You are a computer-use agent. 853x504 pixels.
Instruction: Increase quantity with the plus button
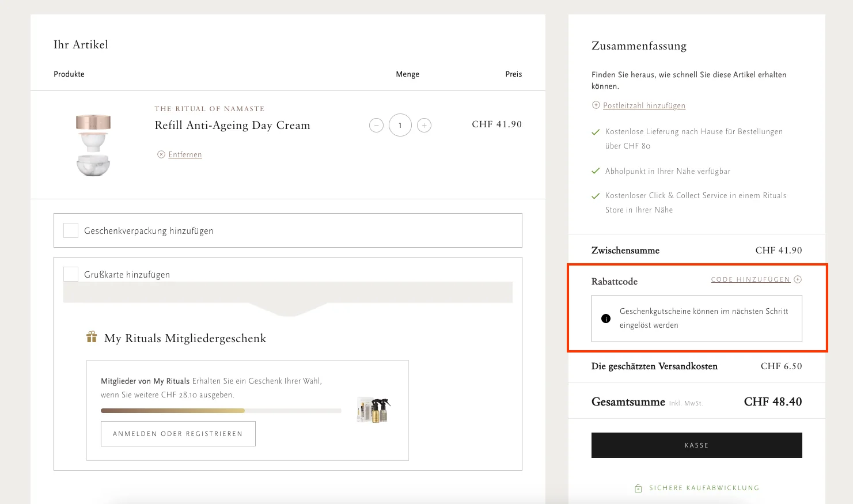coord(424,125)
